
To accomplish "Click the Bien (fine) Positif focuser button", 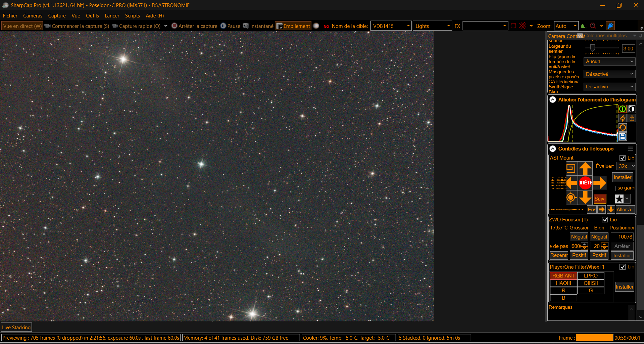I will click(x=599, y=256).
